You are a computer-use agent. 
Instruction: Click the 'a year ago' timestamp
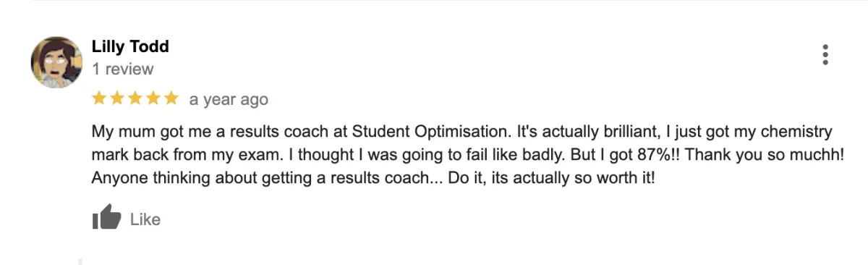229,100
